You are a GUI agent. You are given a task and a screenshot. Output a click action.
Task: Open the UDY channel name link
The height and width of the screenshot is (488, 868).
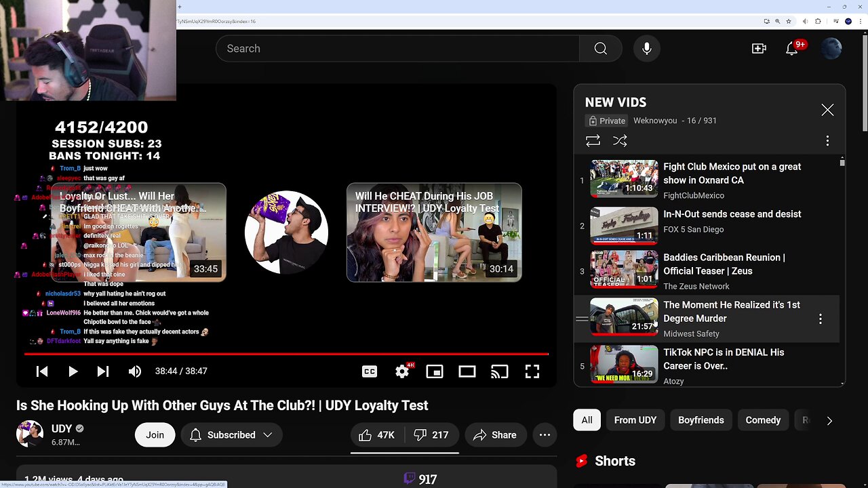pyautogui.click(x=62, y=429)
